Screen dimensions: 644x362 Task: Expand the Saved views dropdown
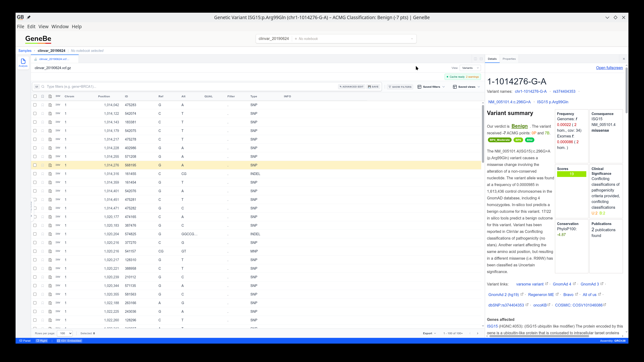coord(467,87)
